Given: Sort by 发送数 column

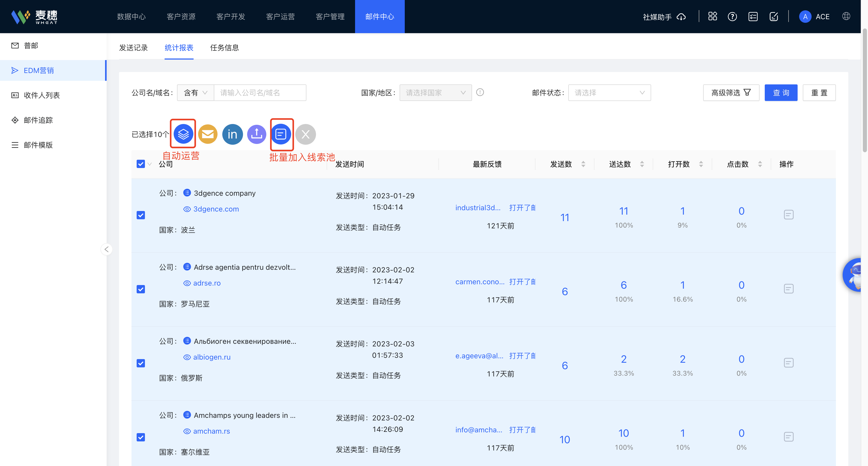Looking at the screenshot, I should [583, 164].
